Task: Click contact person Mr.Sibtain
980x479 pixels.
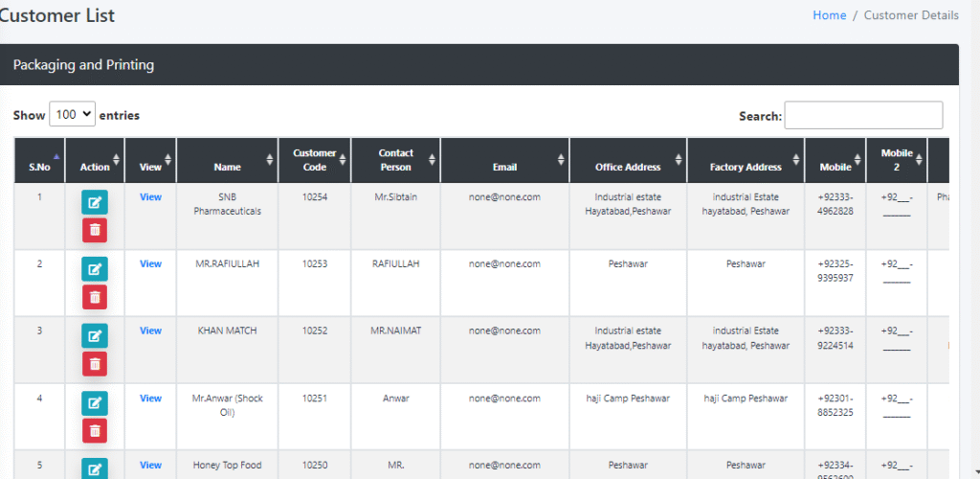Action: point(395,197)
